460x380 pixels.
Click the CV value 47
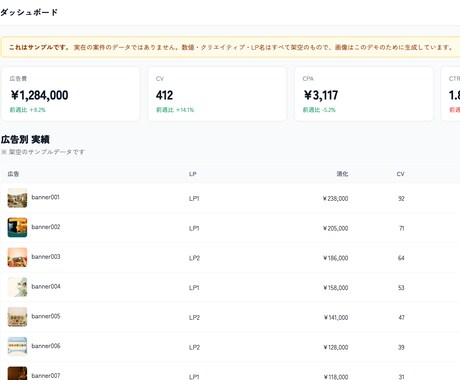pos(402,318)
